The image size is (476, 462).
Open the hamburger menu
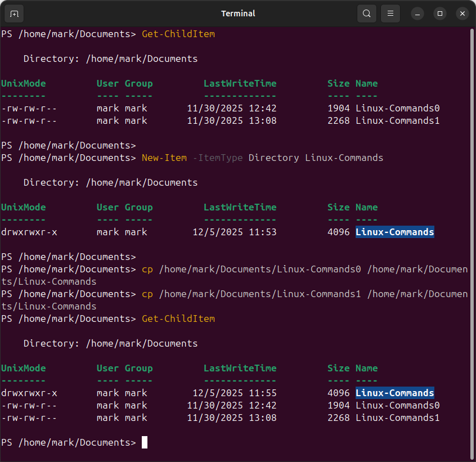pyautogui.click(x=390, y=14)
